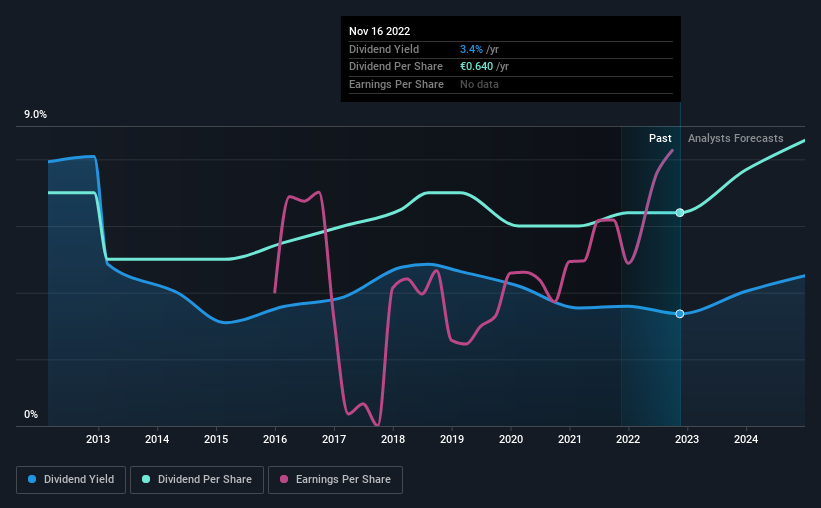The width and height of the screenshot is (821, 508).
Task: Click the €0.640 dividend per share value
Action: click(x=476, y=67)
